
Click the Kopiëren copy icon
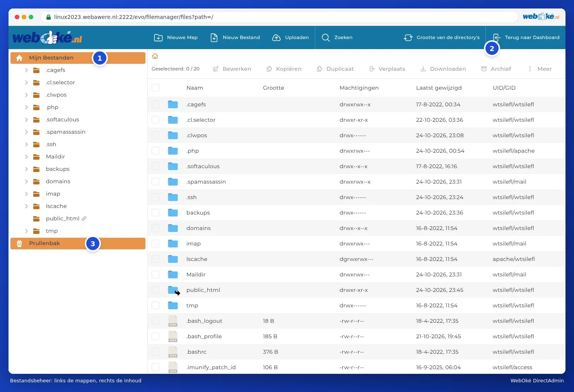pyautogui.click(x=269, y=69)
